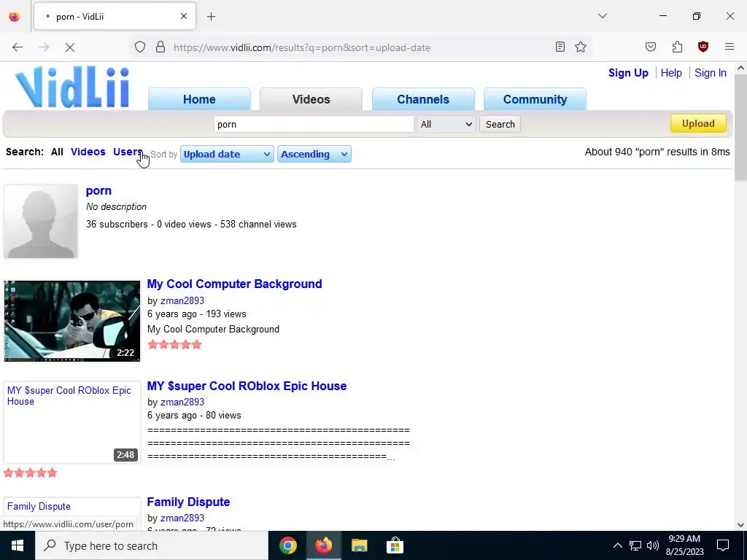747x560 pixels.
Task: Open the MY $super Cool ROblox Epic House title
Action: click(x=247, y=386)
